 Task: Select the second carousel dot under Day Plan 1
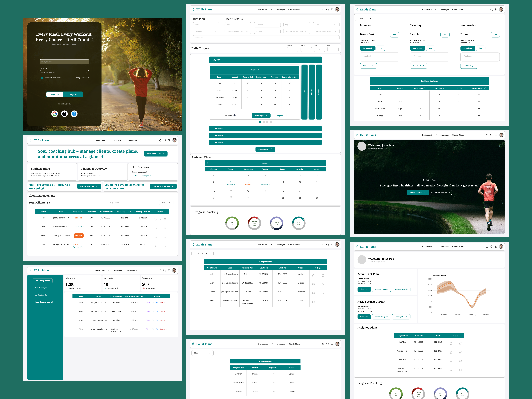[264, 122]
